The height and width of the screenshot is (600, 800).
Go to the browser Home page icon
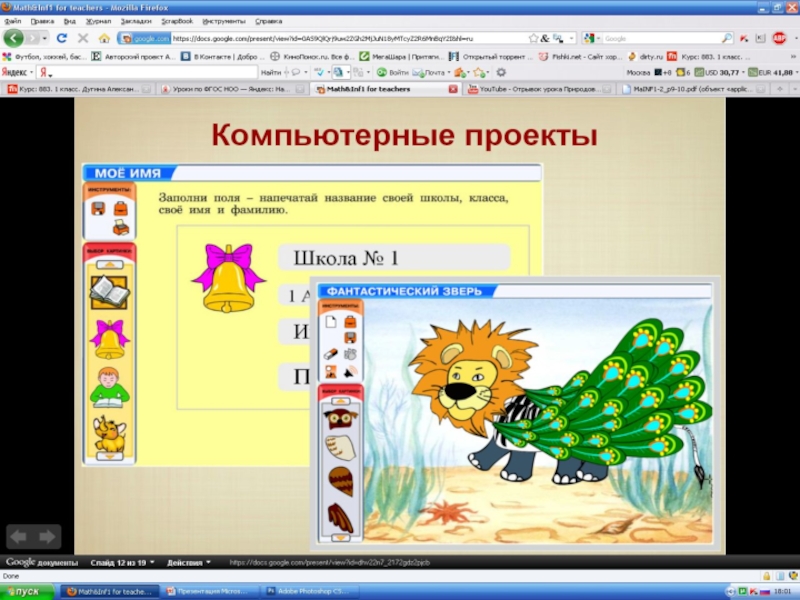point(104,38)
